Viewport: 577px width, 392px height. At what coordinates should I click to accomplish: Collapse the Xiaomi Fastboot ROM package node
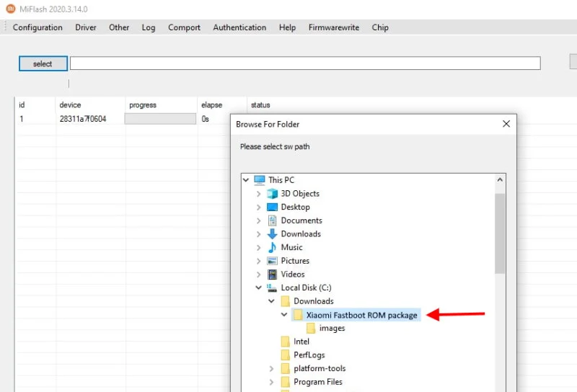pos(284,315)
